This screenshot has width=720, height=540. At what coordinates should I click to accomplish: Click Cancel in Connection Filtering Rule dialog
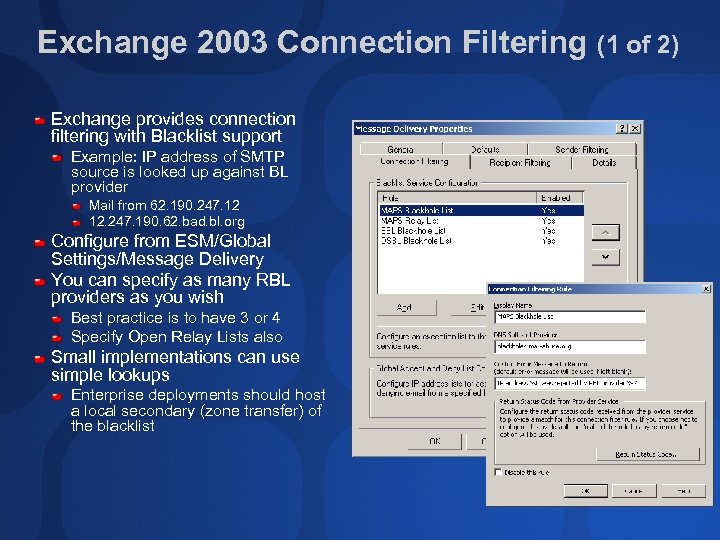[634, 491]
